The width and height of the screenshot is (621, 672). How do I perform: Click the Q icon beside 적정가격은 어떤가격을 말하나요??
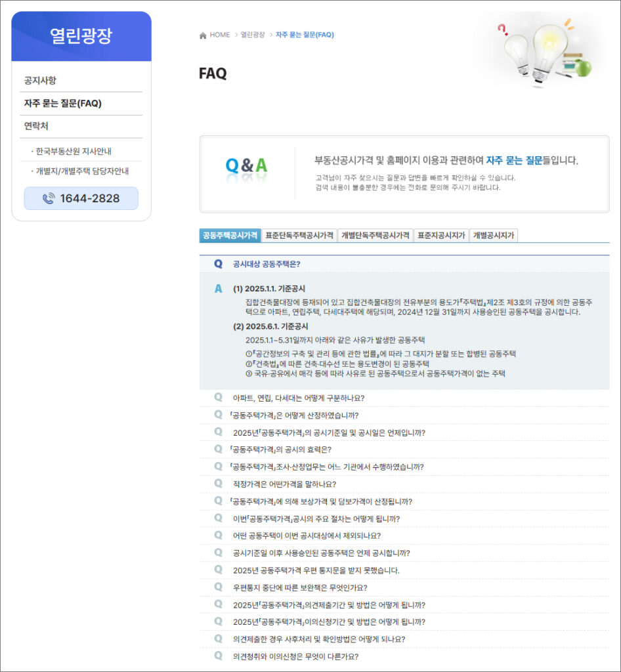(x=218, y=484)
